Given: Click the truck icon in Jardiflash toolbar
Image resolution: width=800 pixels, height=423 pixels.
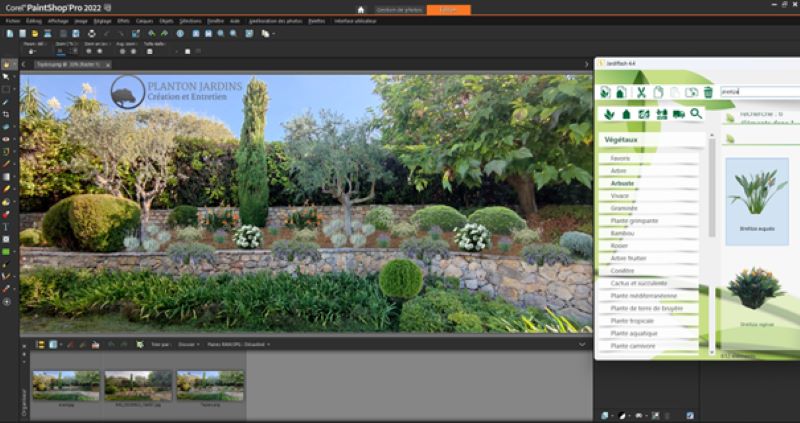Looking at the screenshot, I should [678, 114].
